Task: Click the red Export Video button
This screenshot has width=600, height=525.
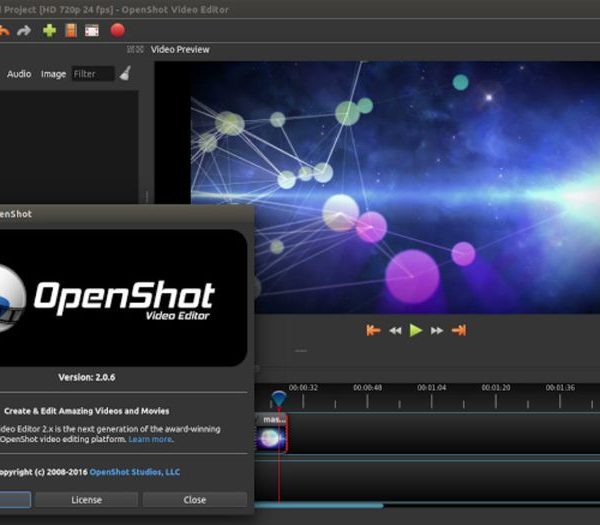Action: (117, 30)
